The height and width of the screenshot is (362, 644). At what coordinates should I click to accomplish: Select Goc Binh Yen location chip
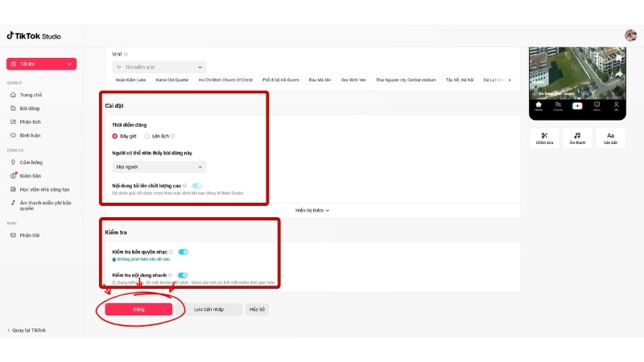(x=353, y=80)
